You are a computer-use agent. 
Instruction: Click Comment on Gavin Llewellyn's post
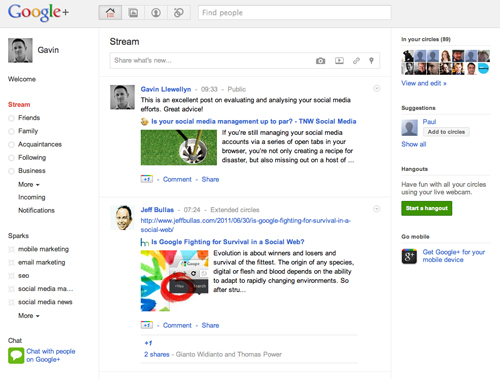(x=177, y=179)
